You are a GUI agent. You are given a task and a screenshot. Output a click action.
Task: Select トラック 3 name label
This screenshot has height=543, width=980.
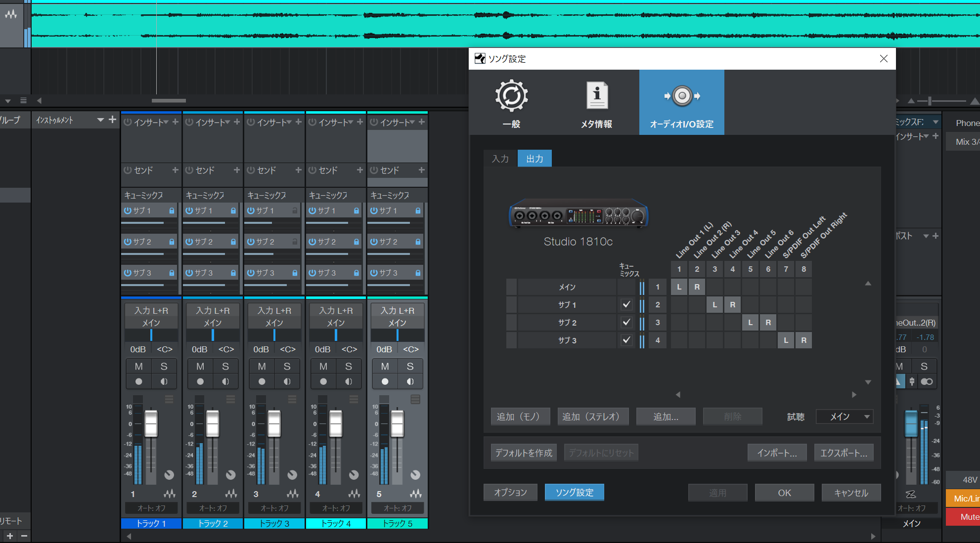coord(274,523)
